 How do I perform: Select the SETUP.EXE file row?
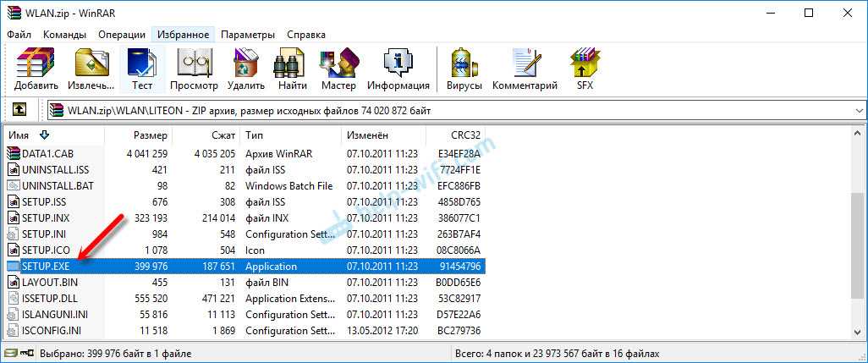pyautogui.click(x=246, y=267)
